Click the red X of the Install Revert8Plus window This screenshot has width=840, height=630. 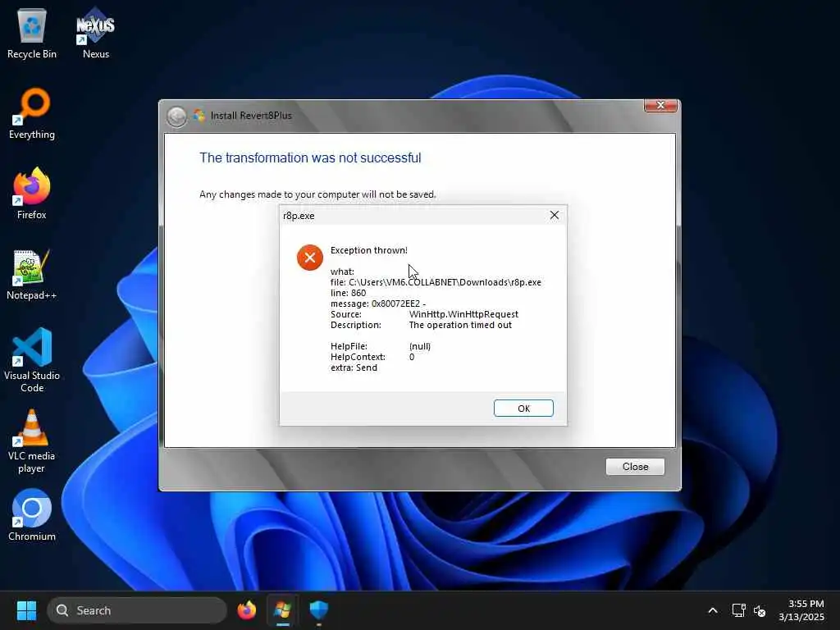660,106
